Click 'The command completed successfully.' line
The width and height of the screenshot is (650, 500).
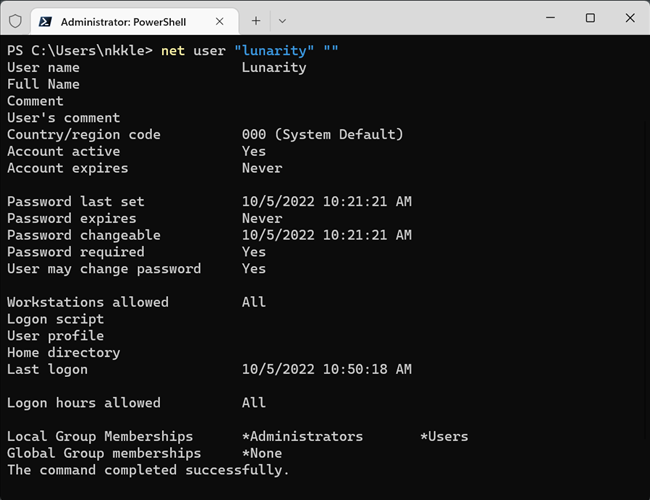[x=148, y=470]
